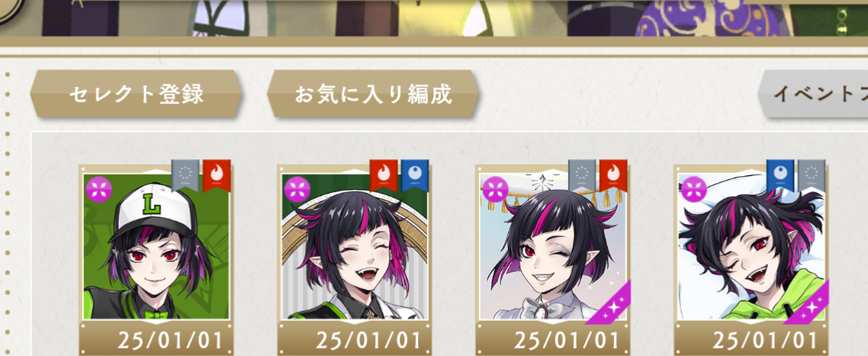This screenshot has height=356, width=868.
Task: Switch to the イベント tab
Action: (812, 94)
